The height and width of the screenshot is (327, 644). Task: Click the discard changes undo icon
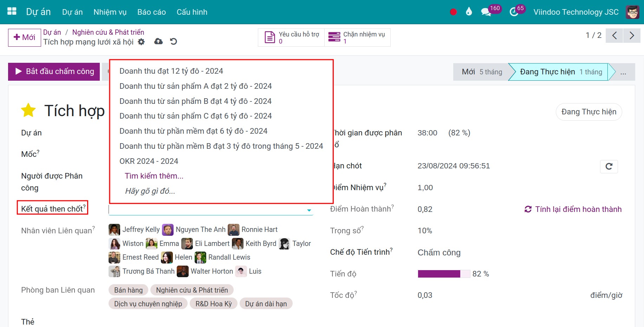[x=174, y=41]
